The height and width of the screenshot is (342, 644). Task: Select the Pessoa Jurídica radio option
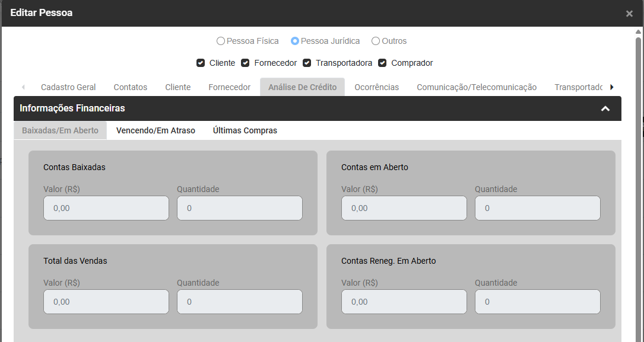pos(294,41)
